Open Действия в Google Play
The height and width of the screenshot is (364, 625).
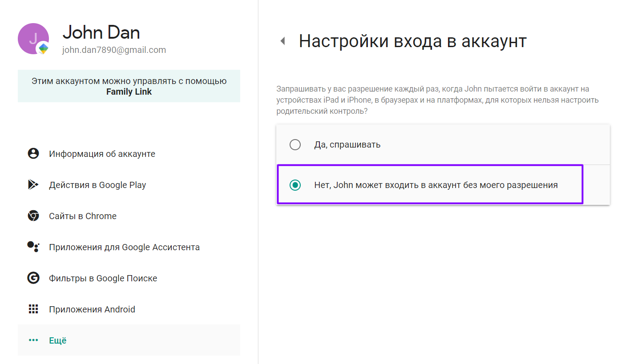(x=129, y=185)
